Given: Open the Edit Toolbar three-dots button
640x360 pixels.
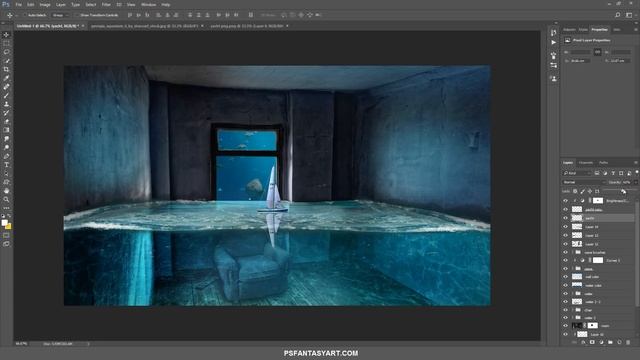Looking at the screenshot, I should [6, 208].
